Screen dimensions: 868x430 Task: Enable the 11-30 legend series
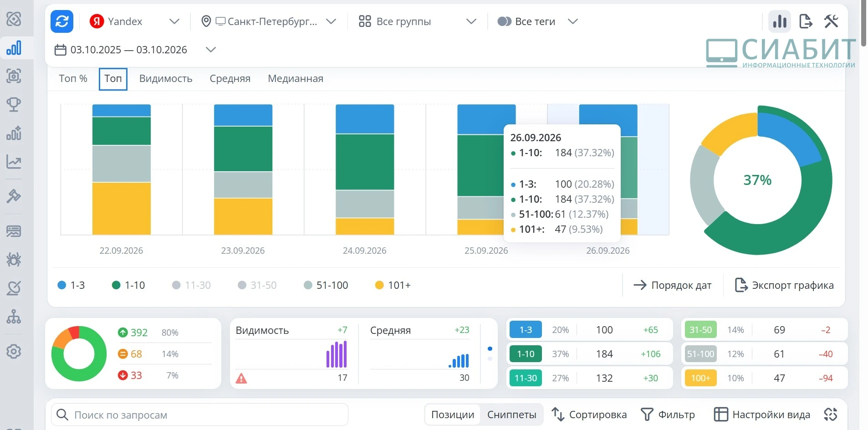[x=191, y=285]
